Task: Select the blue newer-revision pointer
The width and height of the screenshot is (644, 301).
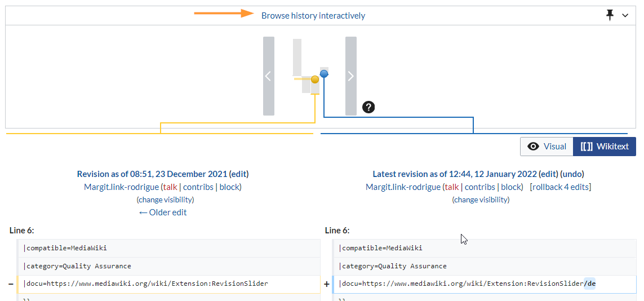Action: pyautogui.click(x=324, y=73)
